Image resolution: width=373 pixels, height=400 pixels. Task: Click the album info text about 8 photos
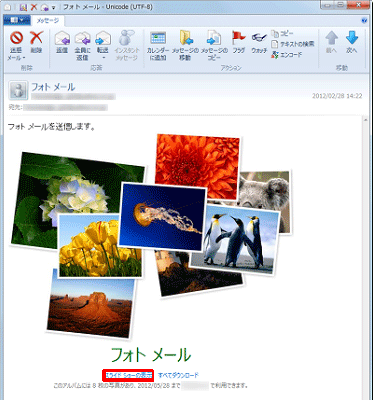[x=151, y=386]
